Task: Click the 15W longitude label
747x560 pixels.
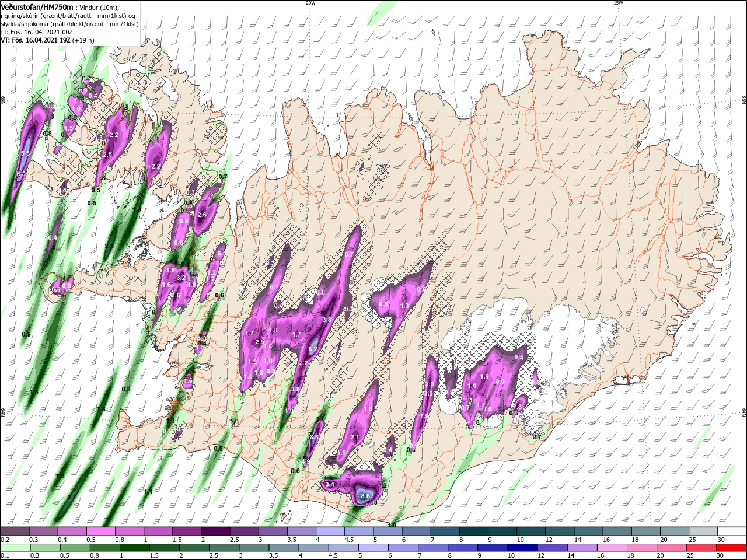Action: coord(617,3)
